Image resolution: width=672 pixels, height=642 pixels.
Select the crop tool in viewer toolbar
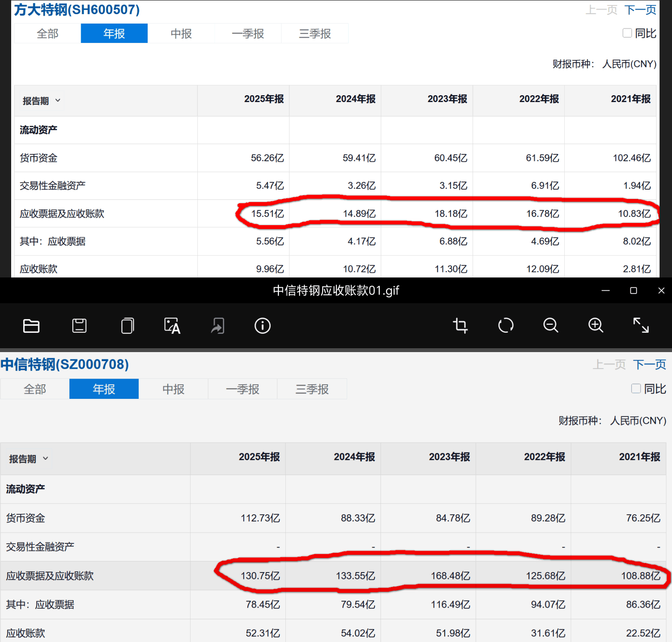[x=460, y=326]
